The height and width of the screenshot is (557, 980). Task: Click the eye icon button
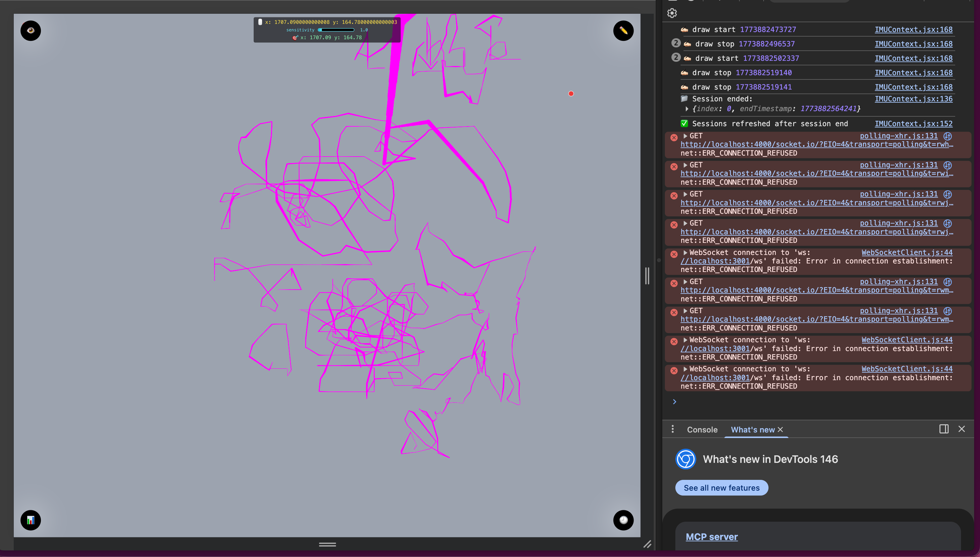click(31, 31)
